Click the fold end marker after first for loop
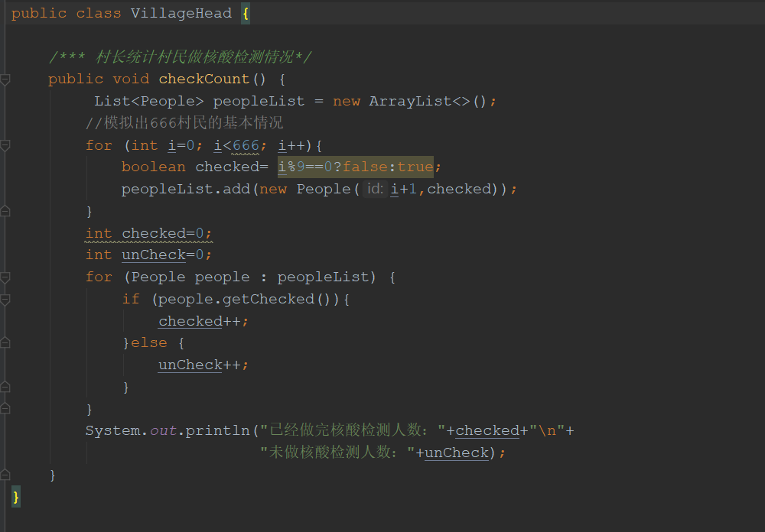Viewport: 765px width, 532px height. [5, 211]
